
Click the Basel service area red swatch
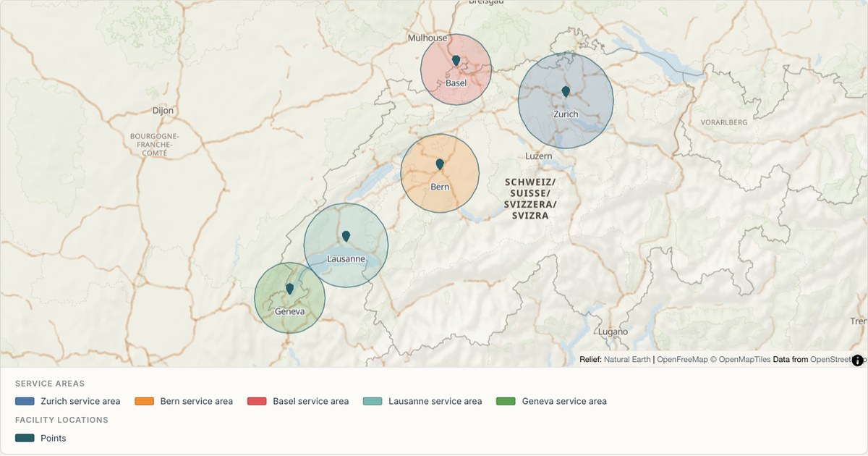[257, 401]
